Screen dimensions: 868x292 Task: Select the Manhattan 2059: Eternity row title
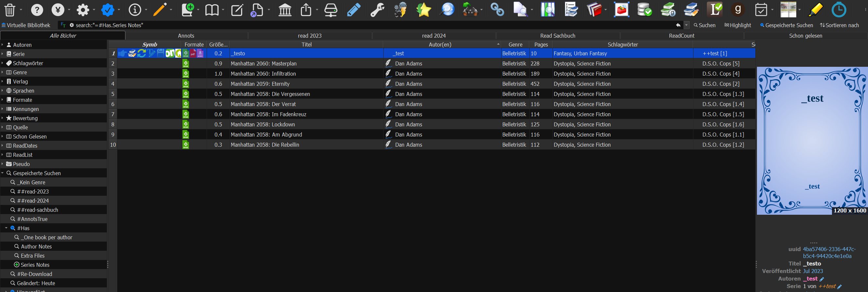pos(260,84)
